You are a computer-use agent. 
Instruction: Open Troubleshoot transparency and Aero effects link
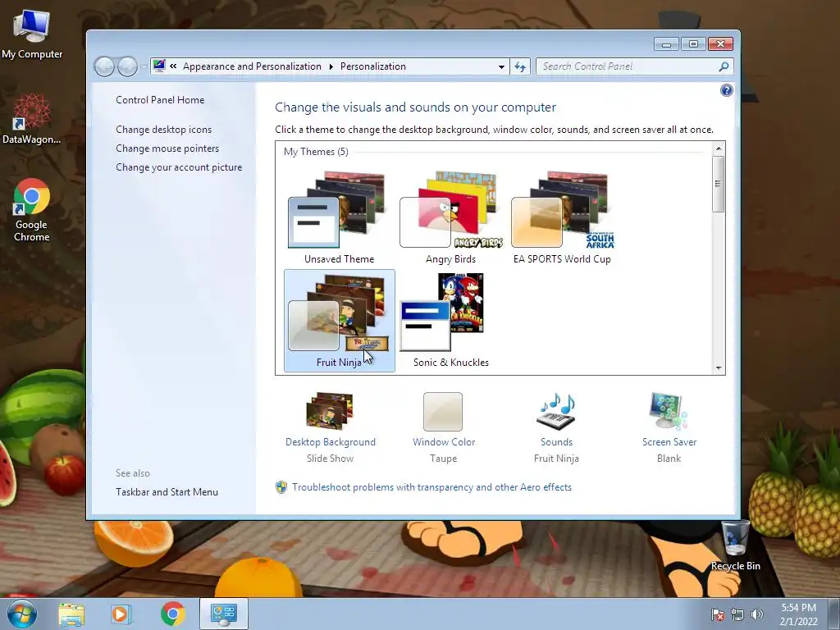click(x=431, y=487)
